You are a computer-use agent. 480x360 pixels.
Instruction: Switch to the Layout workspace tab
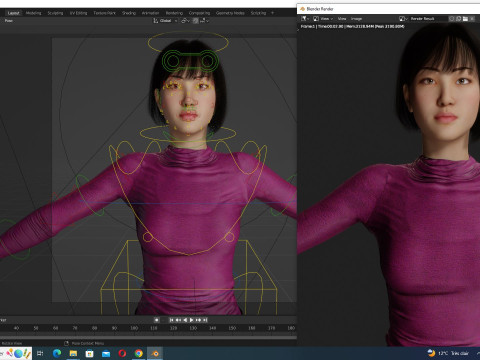click(x=13, y=13)
